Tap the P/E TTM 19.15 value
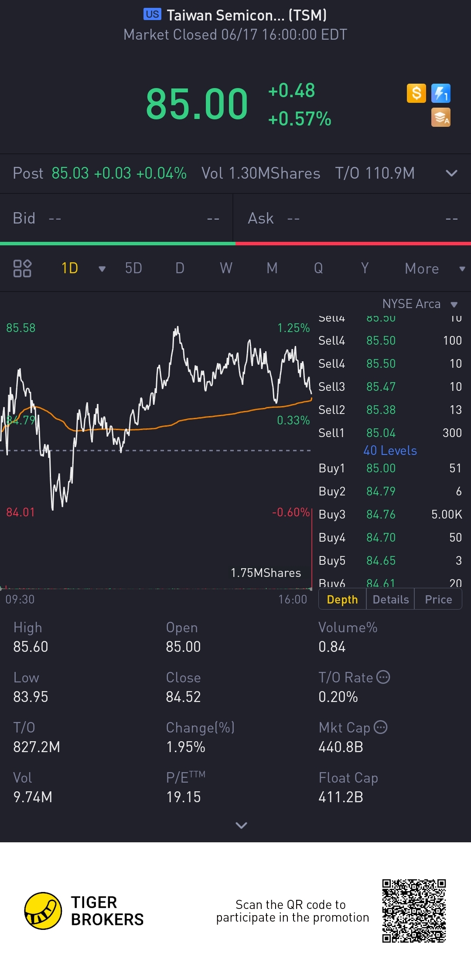This screenshot has height=980, width=471. click(183, 797)
